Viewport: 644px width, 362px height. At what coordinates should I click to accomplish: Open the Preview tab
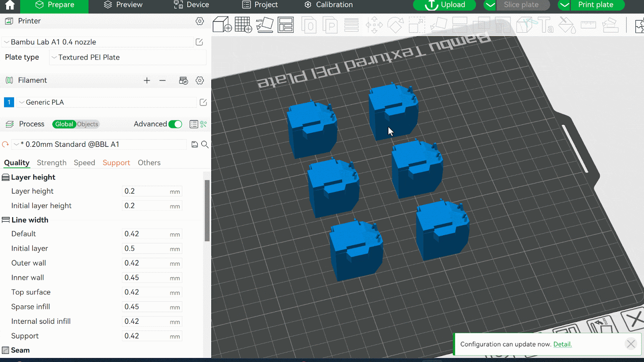pyautogui.click(x=123, y=5)
